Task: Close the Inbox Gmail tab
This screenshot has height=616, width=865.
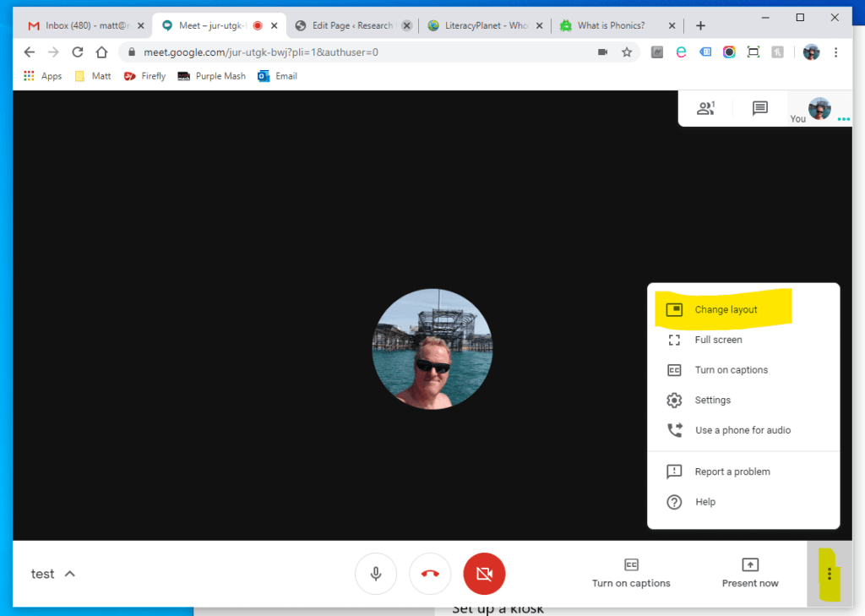Action: tap(141, 25)
